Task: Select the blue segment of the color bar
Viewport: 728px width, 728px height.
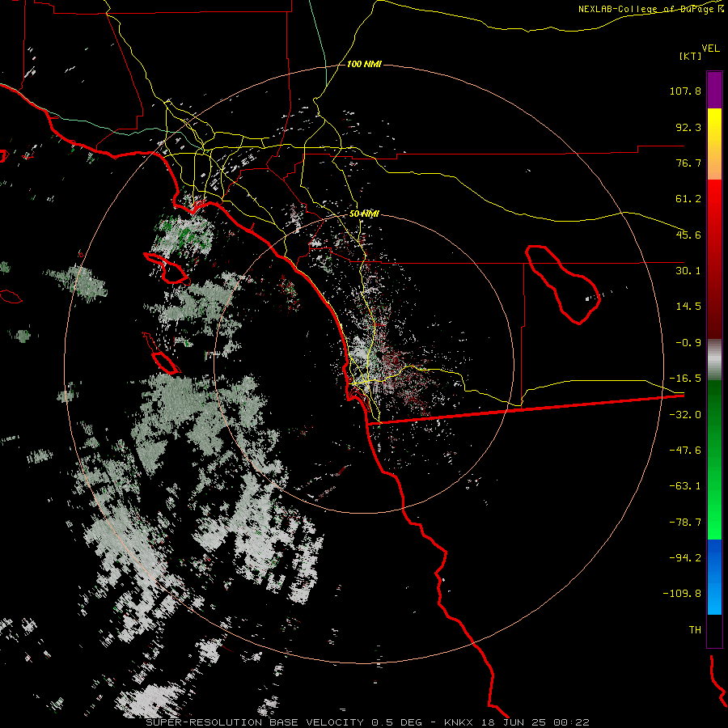Action: coord(714,577)
